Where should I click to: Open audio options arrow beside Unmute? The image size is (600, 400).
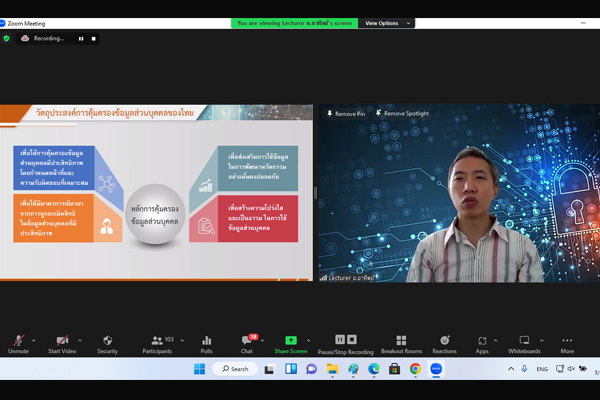point(34,340)
